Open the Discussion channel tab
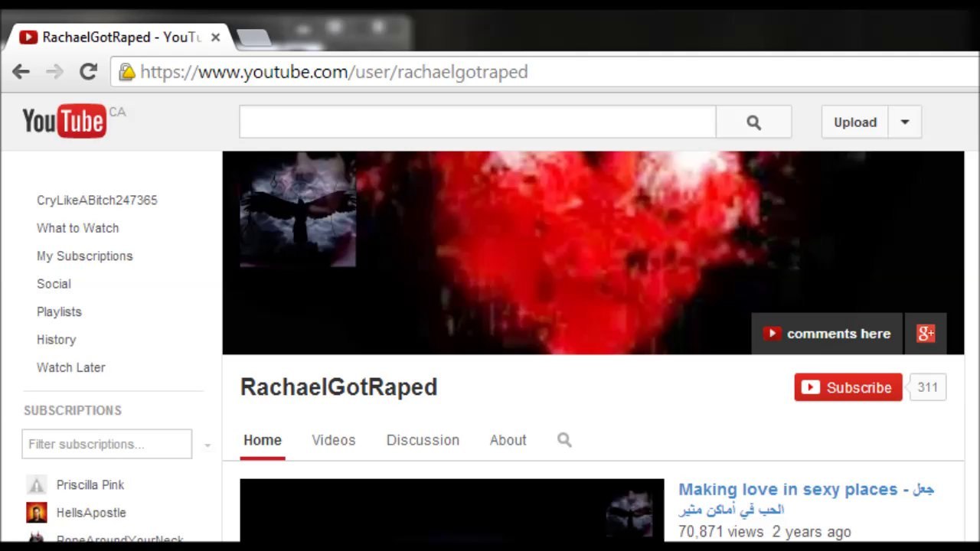The width and height of the screenshot is (980, 551). pyautogui.click(x=423, y=440)
